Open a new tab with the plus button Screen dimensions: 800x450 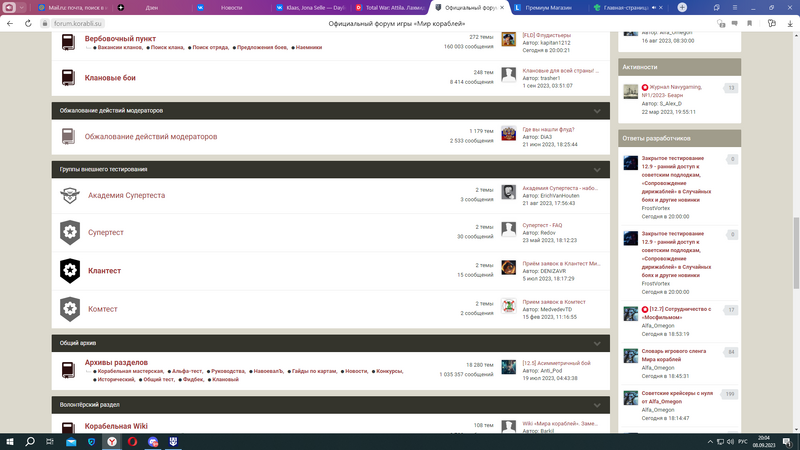682,7
